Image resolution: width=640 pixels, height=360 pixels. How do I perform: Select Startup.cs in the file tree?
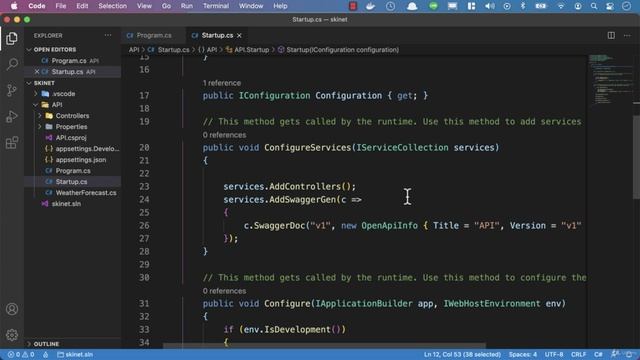click(x=71, y=182)
